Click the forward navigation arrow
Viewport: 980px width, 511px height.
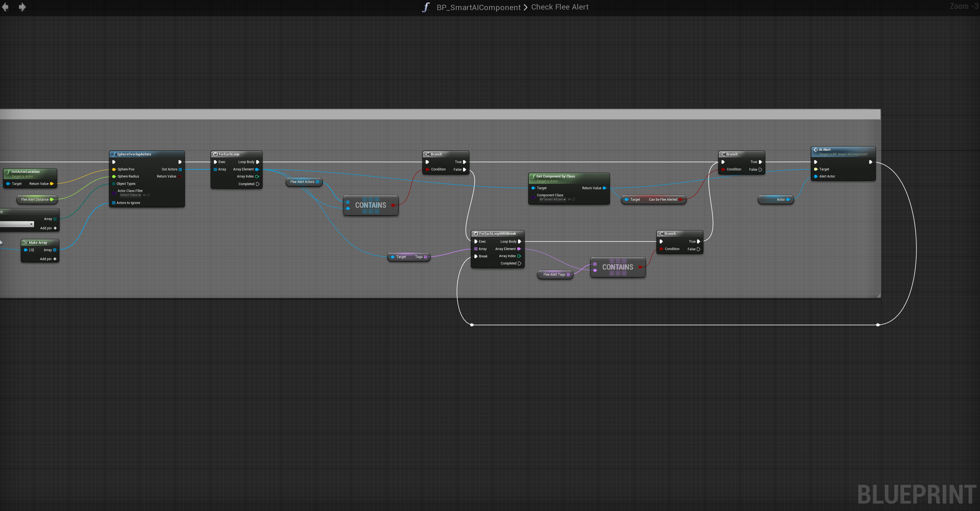point(22,7)
